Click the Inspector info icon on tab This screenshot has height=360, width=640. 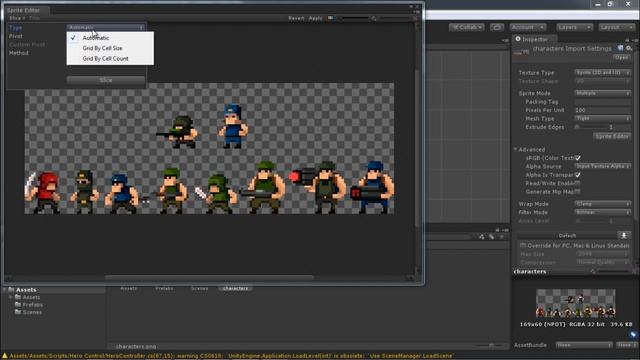[x=518, y=39]
